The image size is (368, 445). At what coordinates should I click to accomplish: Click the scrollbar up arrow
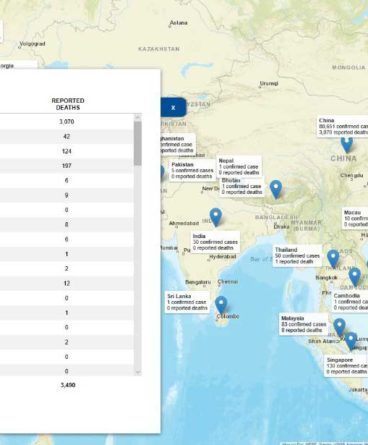(138, 117)
